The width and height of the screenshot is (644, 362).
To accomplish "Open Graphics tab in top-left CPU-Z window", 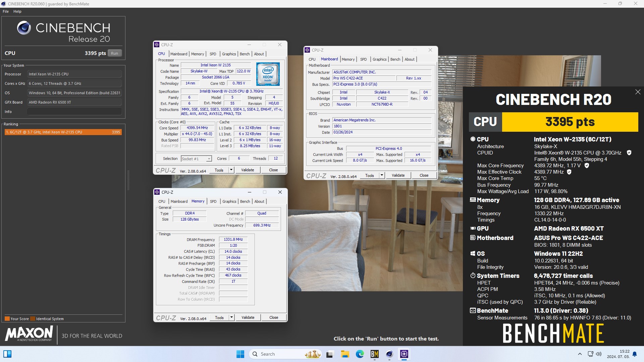I will point(229,54).
